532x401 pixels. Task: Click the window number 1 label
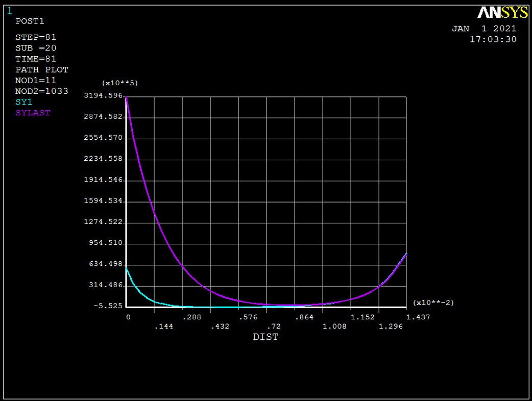click(x=10, y=11)
